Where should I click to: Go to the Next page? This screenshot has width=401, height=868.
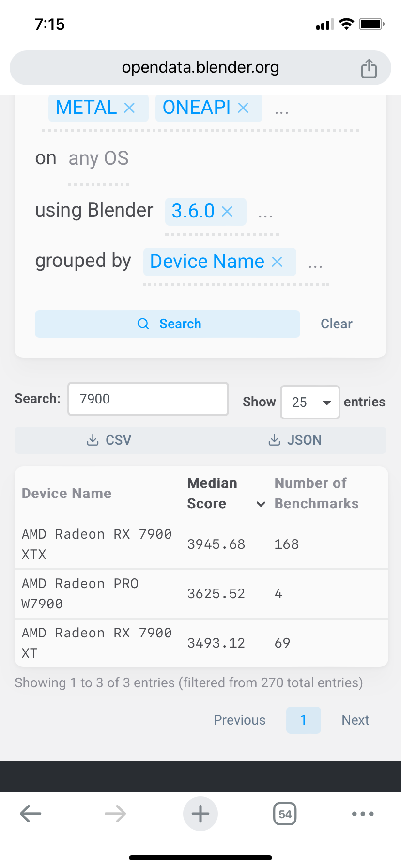point(355,720)
